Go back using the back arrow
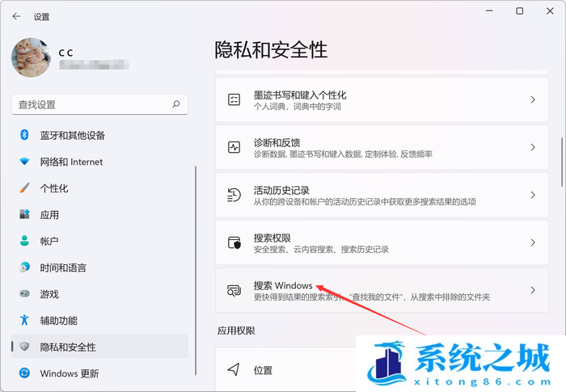This screenshot has width=566, height=392. pos(16,17)
